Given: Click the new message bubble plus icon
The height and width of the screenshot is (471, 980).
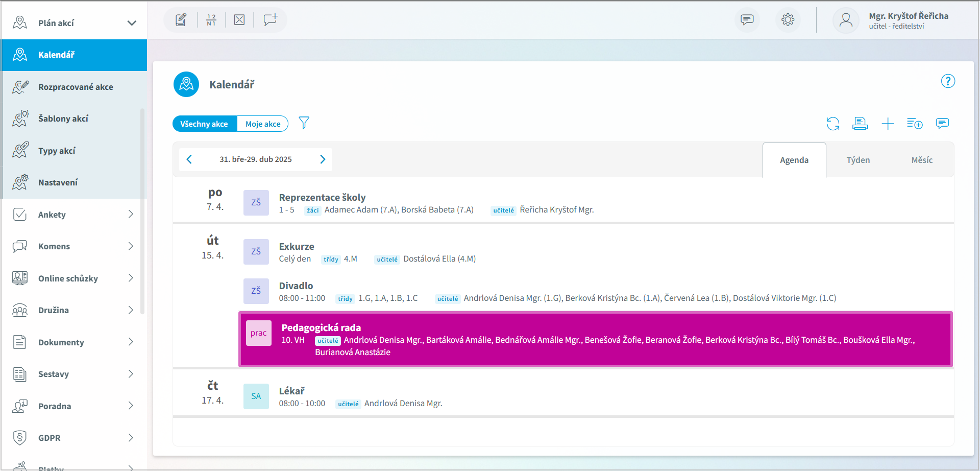Looking at the screenshot, I should [271, 20].
